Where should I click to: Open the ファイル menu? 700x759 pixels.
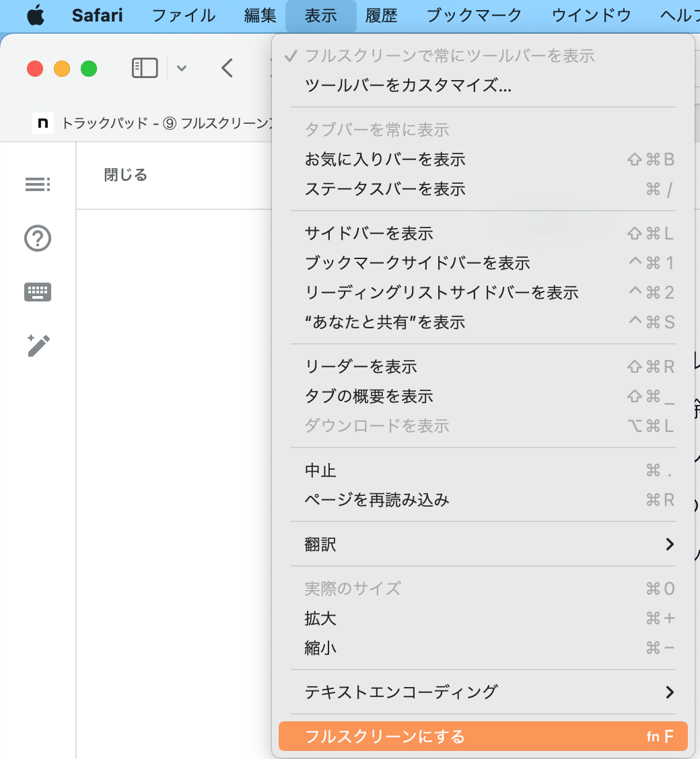(x=184, y=15)
